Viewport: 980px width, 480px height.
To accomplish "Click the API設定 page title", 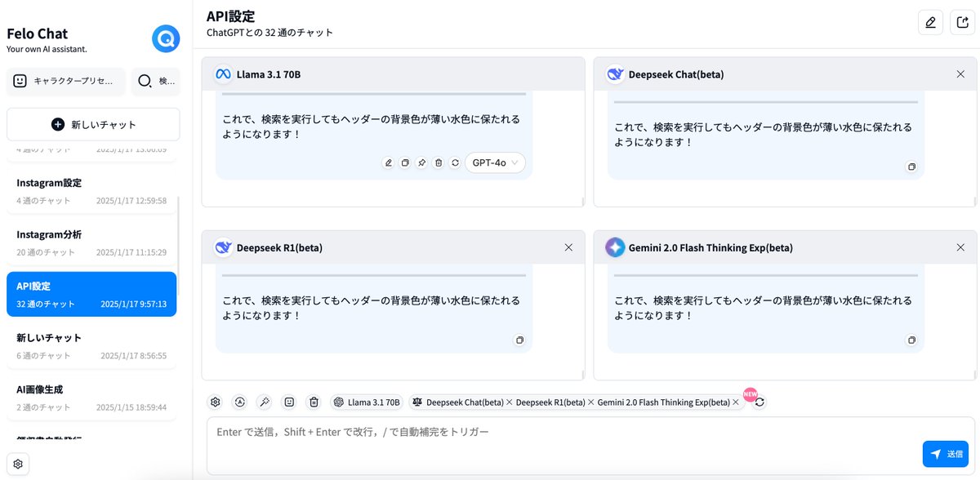I will click(231, 16).
